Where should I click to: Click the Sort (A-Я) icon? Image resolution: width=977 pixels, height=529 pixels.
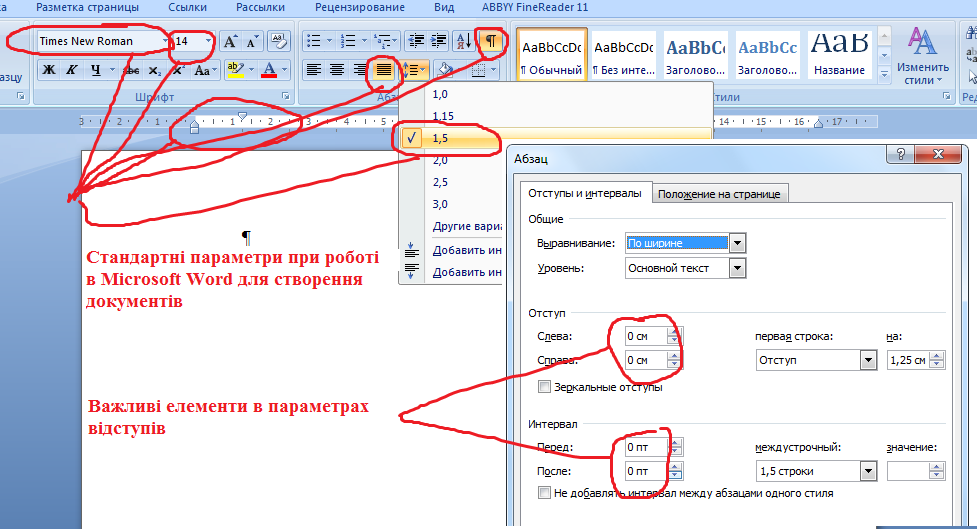(x=463, y=42)
